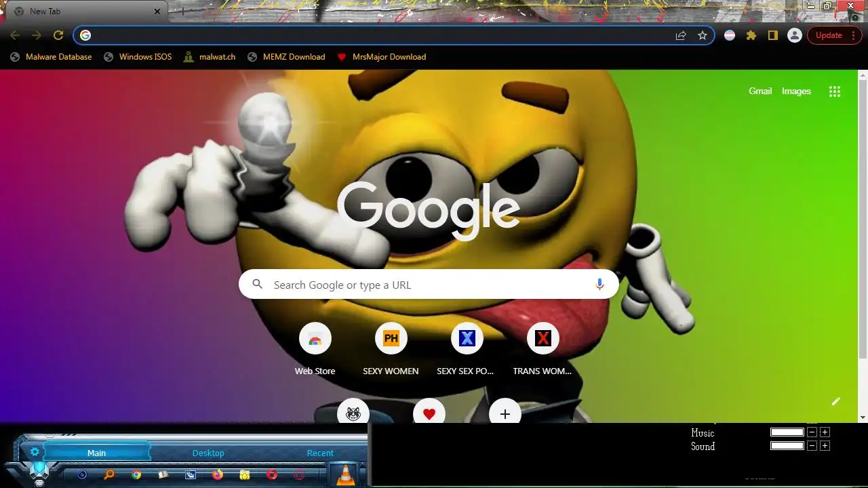Launch the red ring Opera GX icon in dock
This screenshot has height=488, width=868.
coord(299,475)
